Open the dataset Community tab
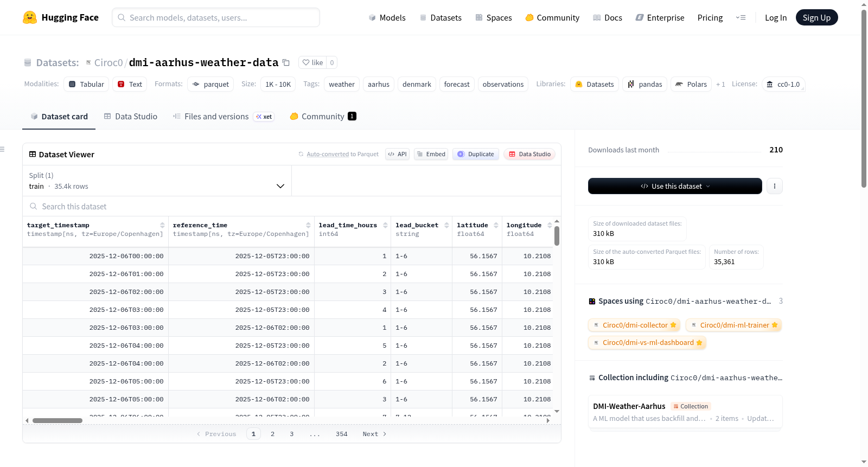Image resolution: width=868 pixels, height=467 pixels. pos(323,117)
